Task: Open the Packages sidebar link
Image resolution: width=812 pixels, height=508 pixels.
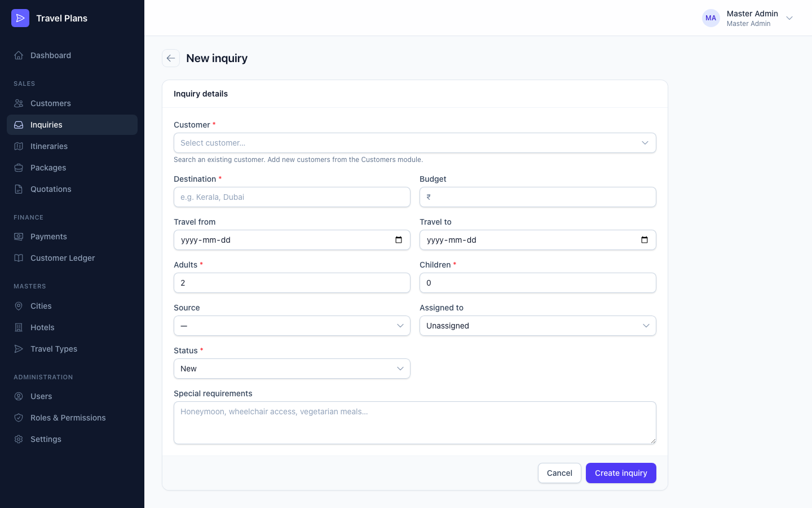Action: [72, 168]
